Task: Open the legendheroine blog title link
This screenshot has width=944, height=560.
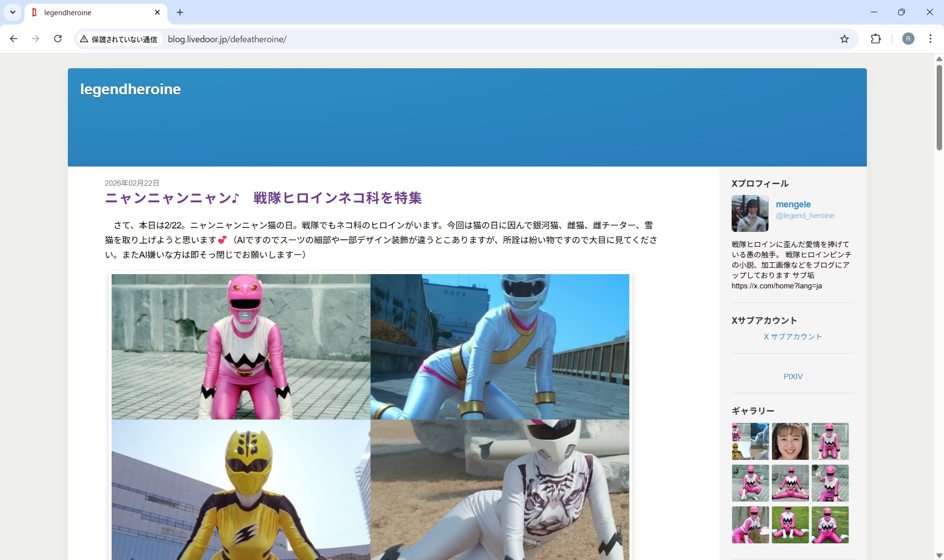Action: (130, 89)
